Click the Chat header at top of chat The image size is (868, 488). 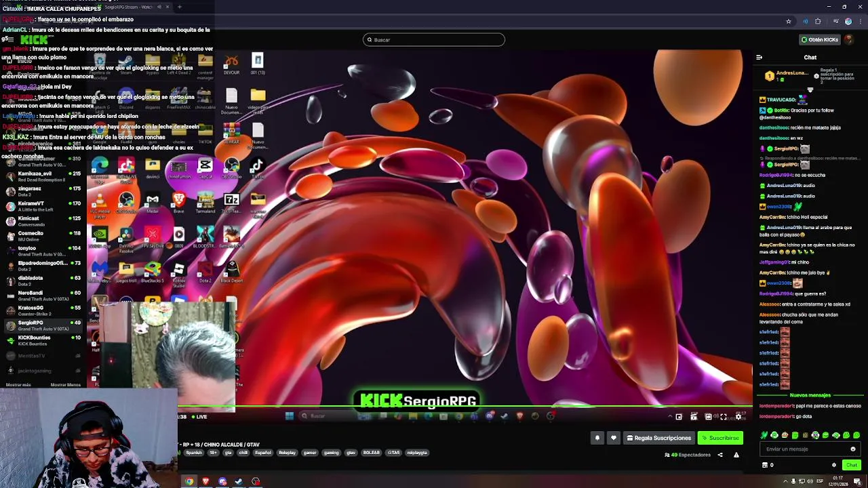pos(810,58)
